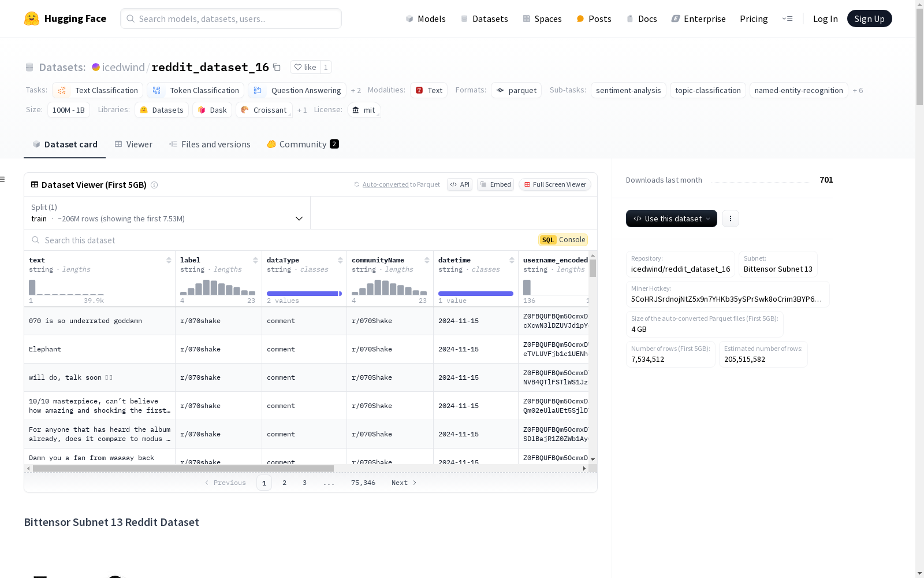Click the Datasets library tag
This screenshot has height=578, width=924.
[162, 110]
